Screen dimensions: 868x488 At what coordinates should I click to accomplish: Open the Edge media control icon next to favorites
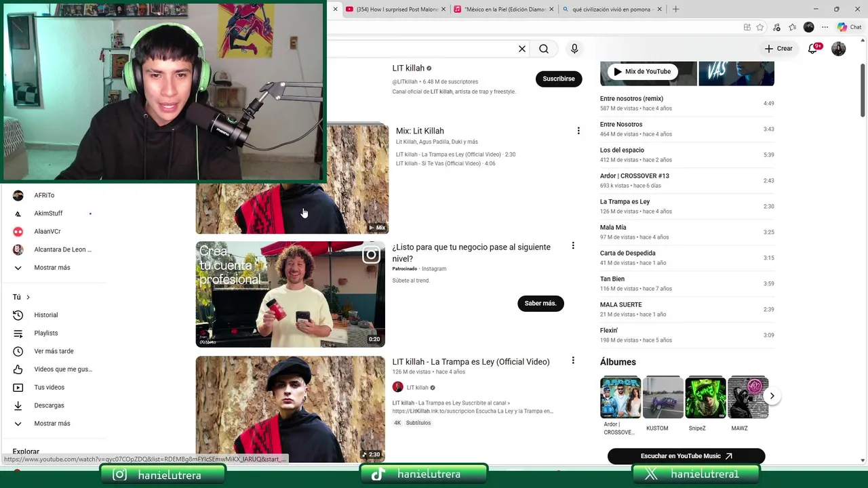point(776,27)
